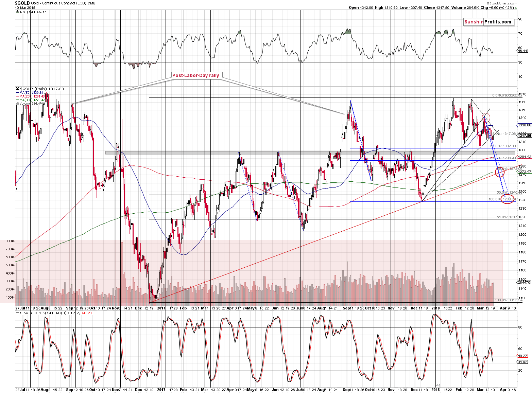
Task: Click the 31.92 stochastic value tag
Action: pyautogui.click(x=522, y=362)
